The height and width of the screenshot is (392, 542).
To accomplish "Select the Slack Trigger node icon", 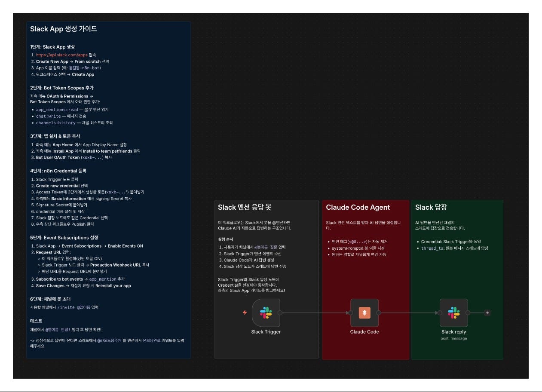I will pyautogui.click(x=266, y=313).
